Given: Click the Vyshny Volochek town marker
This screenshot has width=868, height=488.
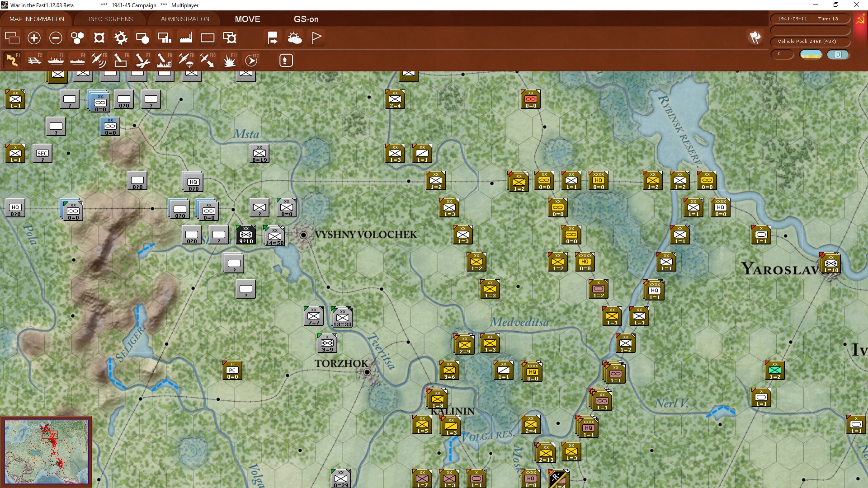Looking at the screenshot, I should click(x=304, y=235).
